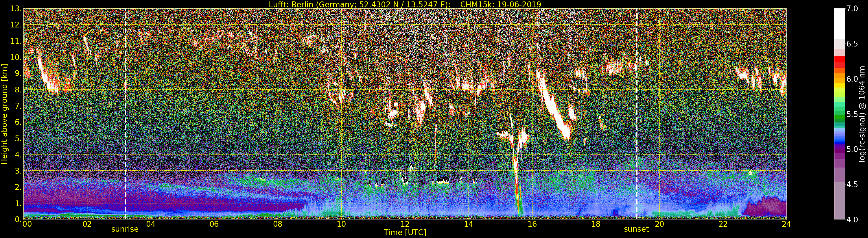Click the "sunrise" label below the time axis
Image resolution: width=868 pixels, height=238 pixels.
pos(125,229)
